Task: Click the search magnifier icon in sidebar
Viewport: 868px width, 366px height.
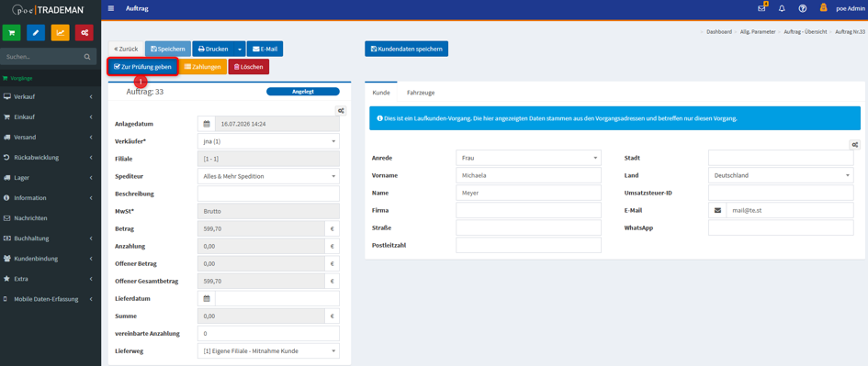Action: coord(87,56)
